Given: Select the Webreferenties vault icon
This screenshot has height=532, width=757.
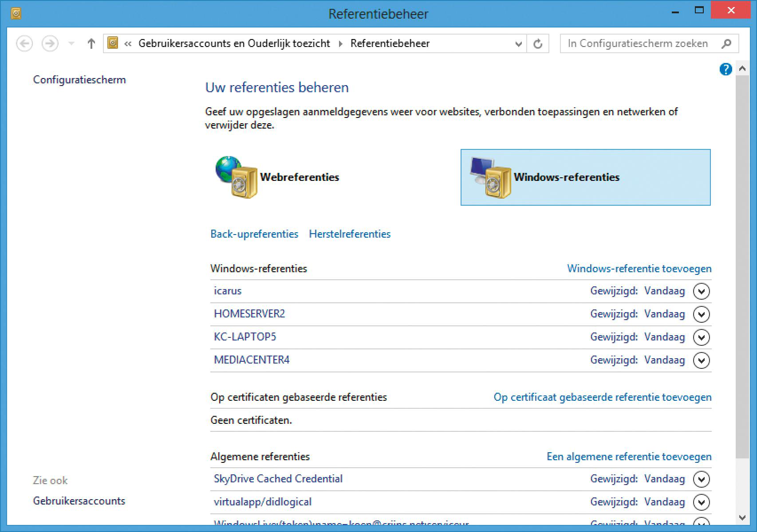Looking at the screenshot, I should (x=237, y=177).
